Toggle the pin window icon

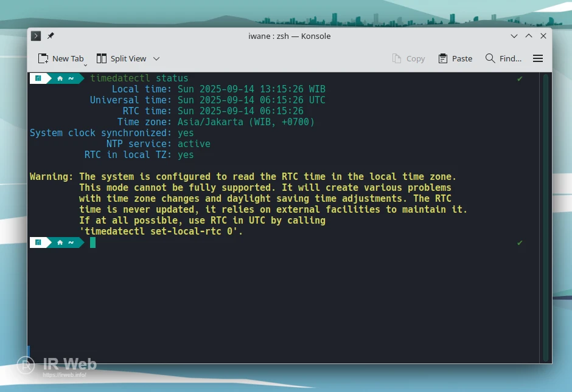[51, 36]
